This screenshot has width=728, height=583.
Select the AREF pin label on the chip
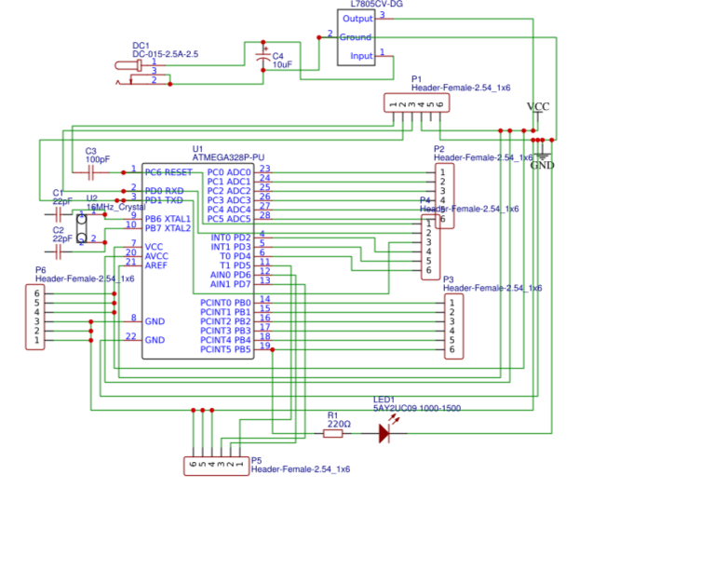pos(156,265)
